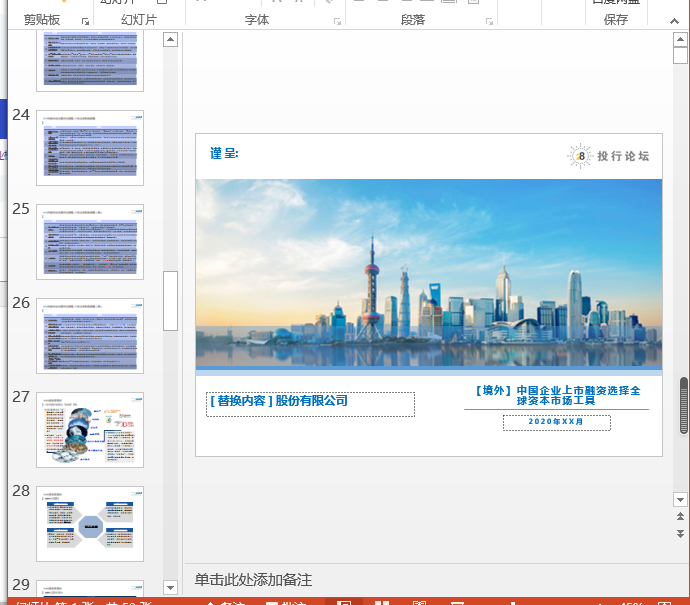Click main editor scroll-down arrow
Image resolution: width=690 pixels, height=605 pixels.
(x=680, y=499)
